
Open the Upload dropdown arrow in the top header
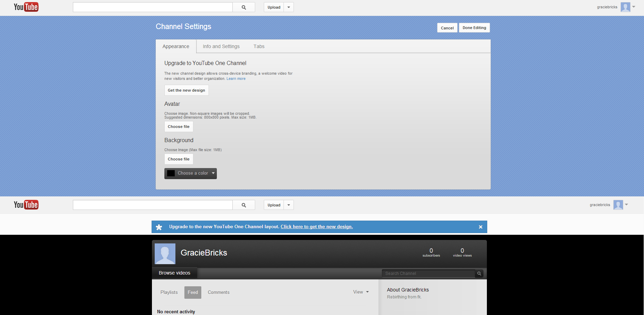(x=289, y=7)
